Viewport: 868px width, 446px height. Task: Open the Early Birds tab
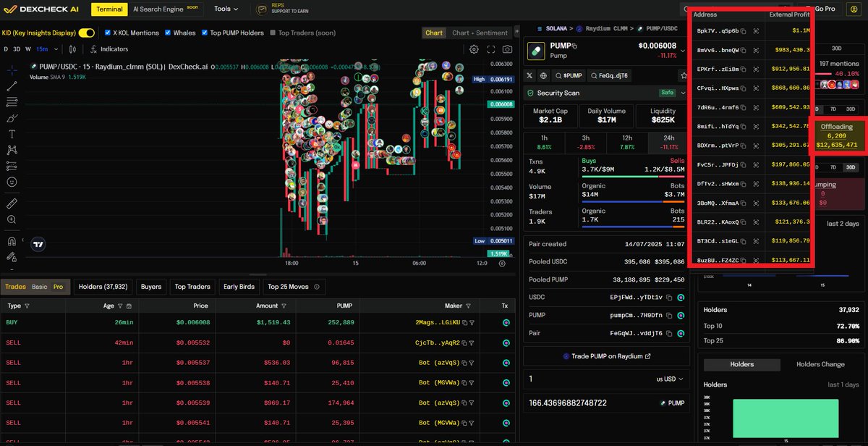239,287
